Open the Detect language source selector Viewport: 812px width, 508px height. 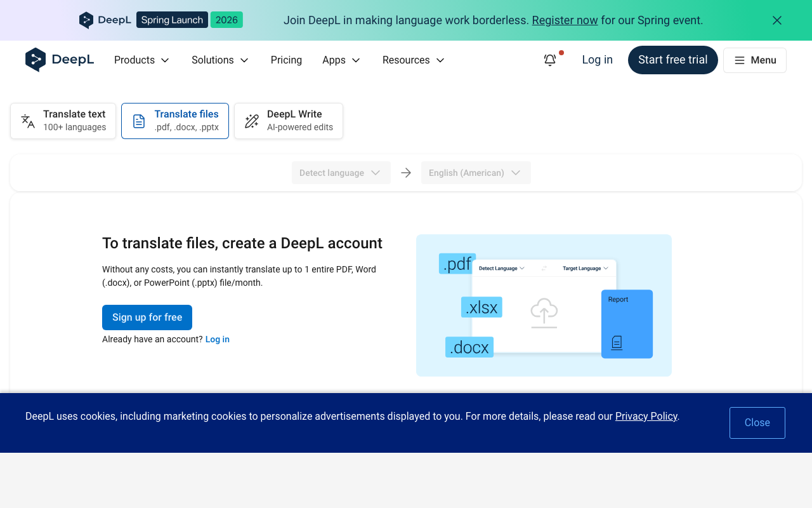coord(341,173)
